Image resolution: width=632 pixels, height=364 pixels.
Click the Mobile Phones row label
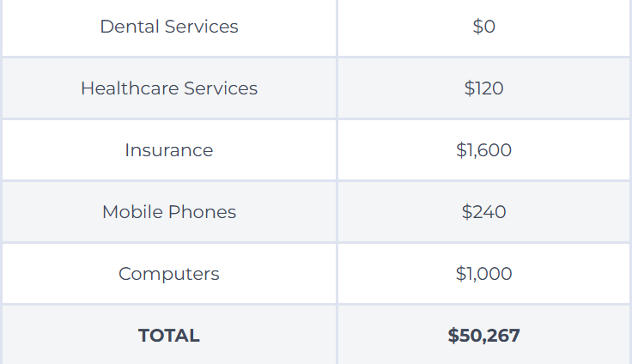click(x=169, y=212)
